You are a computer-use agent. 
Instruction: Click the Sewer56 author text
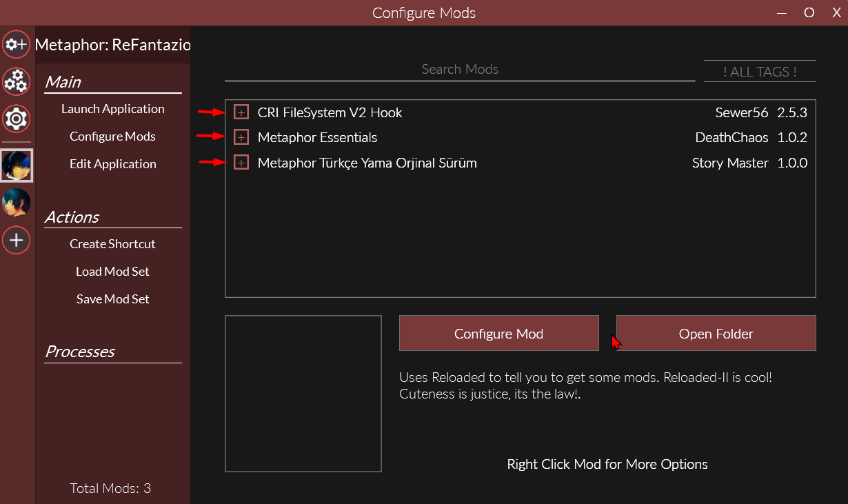point(742,112)
